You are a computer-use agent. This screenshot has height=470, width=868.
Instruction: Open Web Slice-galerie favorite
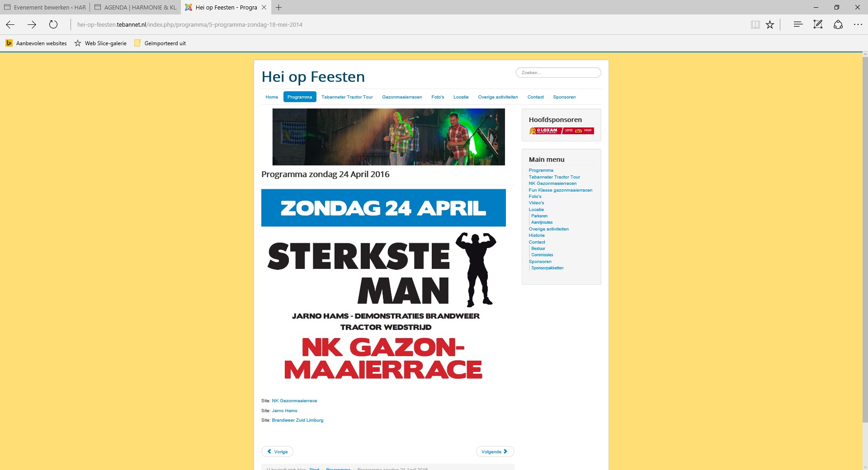tap(100, 43)
